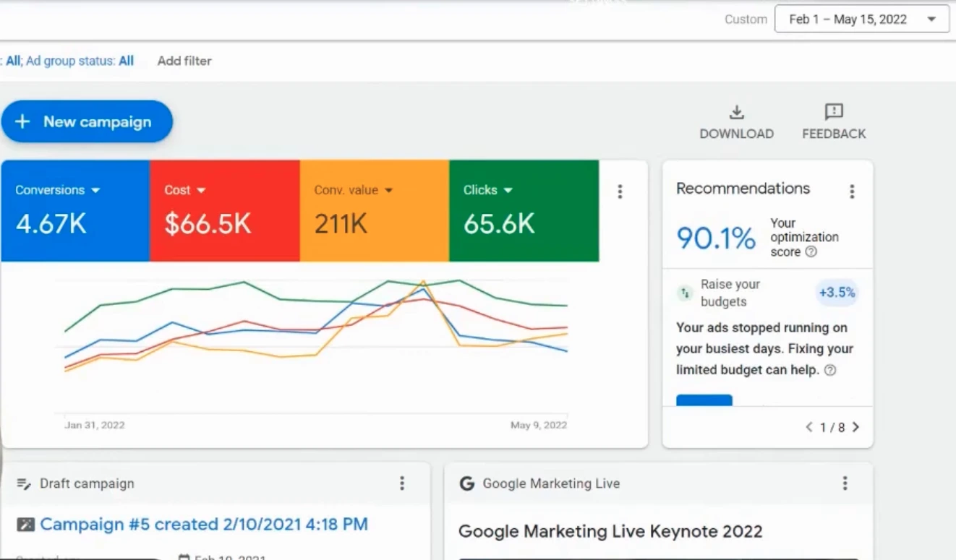This screenshot has height=560, width=956.
Task: Open Draft campaign card three-dot menu
Action: [x=402, y=483]
